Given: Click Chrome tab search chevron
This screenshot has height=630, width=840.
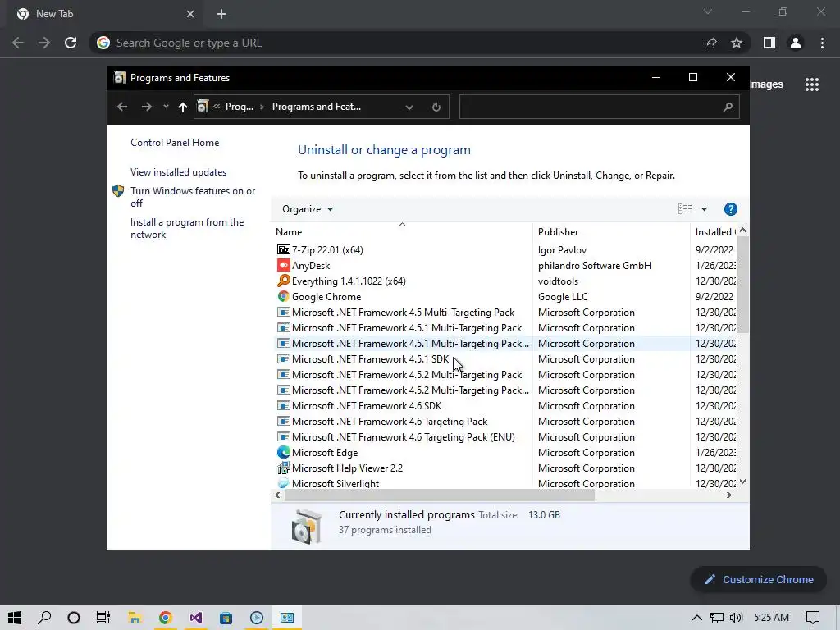Looking at the screenshot, I should click(x=708, y=11).
